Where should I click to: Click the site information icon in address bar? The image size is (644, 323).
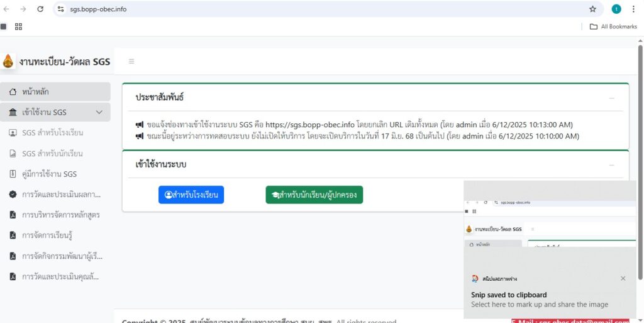click(x=61, y=9)
